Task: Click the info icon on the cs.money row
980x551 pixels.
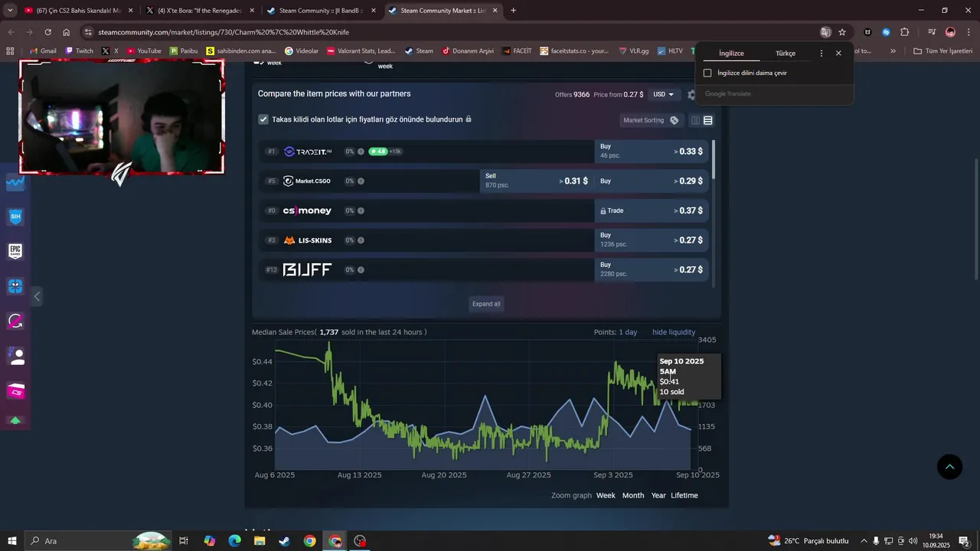Action: pos(361,210)
